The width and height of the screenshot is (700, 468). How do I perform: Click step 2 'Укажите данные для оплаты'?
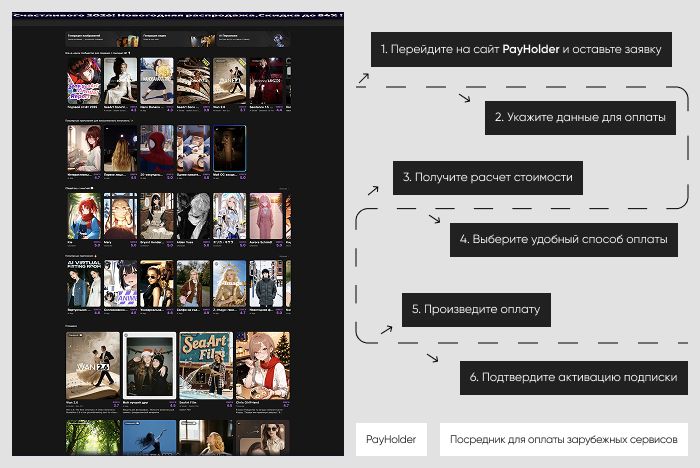(x=579, y=117)
